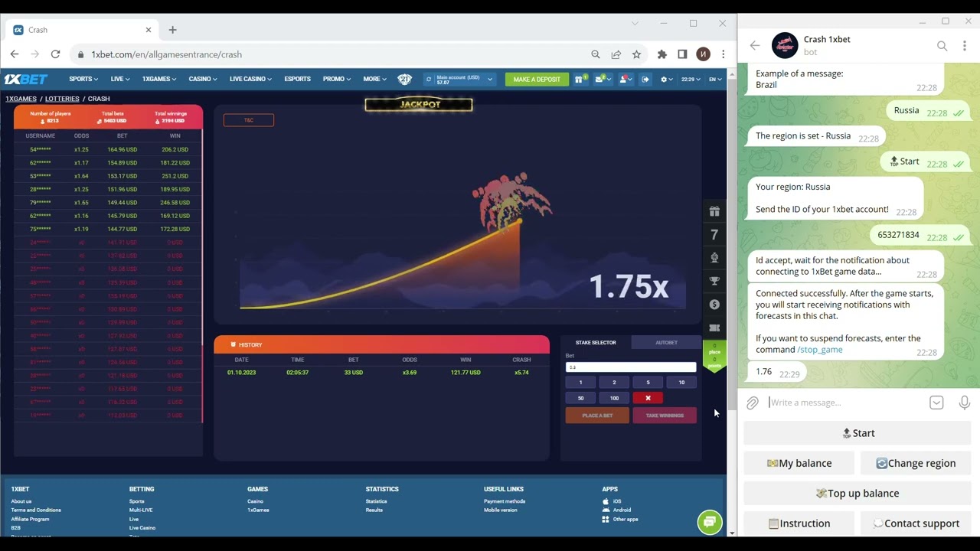Viewport: 980px width, 551px height.
Task: Set the stake to 100
Action: 614,398
